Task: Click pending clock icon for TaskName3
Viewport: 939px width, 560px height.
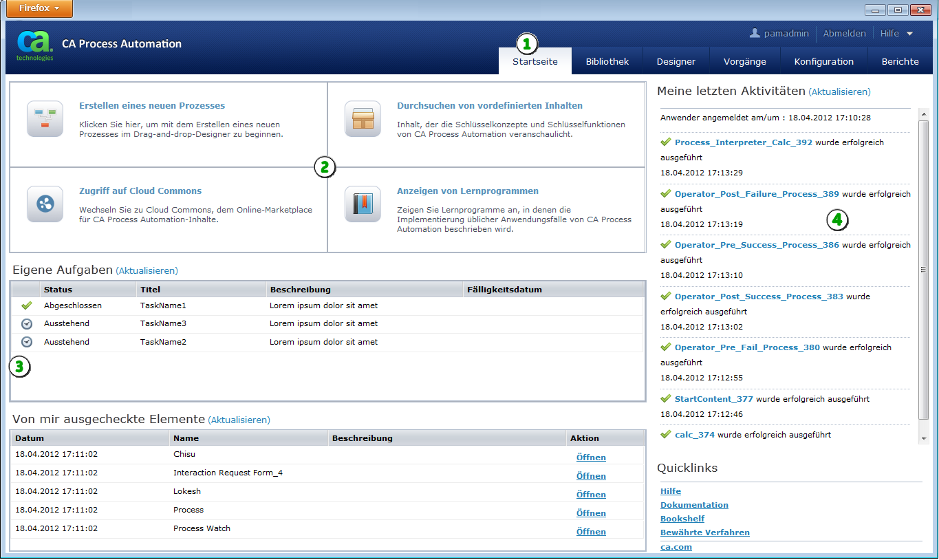Action: (27, 323)
